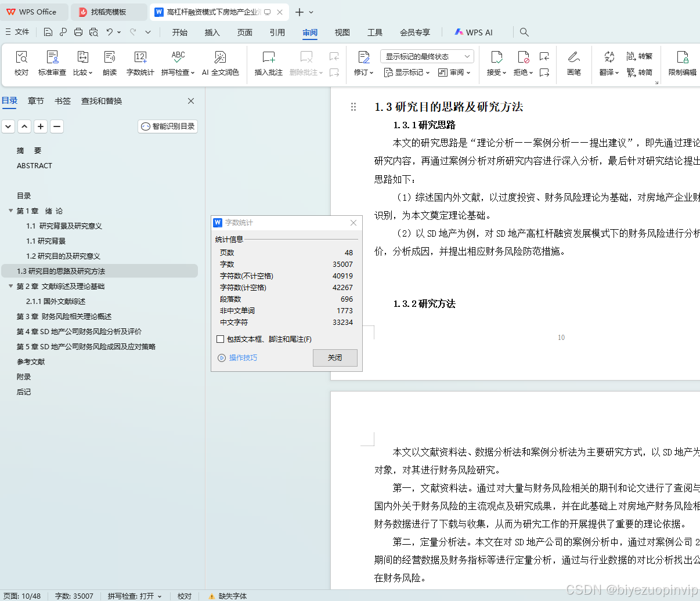Click the up arrow button in outline pane
The image size is (700, 601).
click(24, 126)
